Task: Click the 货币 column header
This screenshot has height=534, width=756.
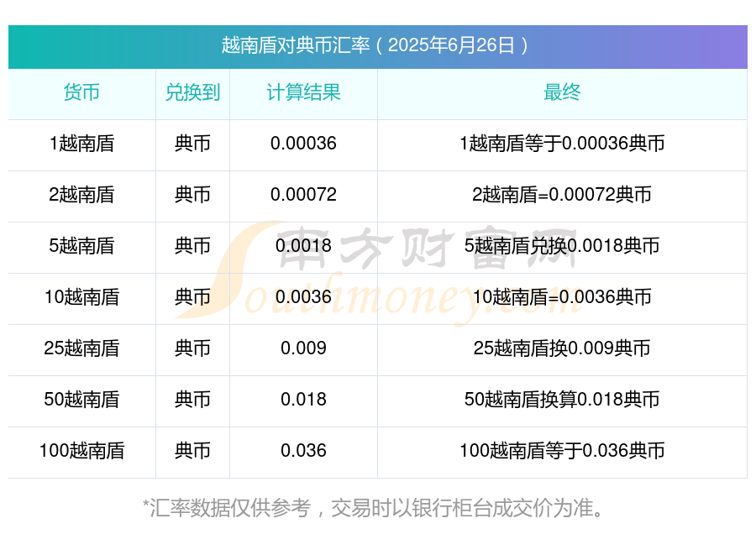Action: point(81,92)
